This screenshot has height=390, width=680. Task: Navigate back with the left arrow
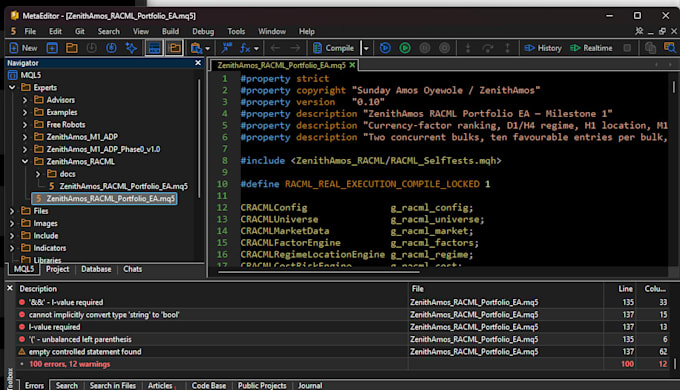point(275,48)
